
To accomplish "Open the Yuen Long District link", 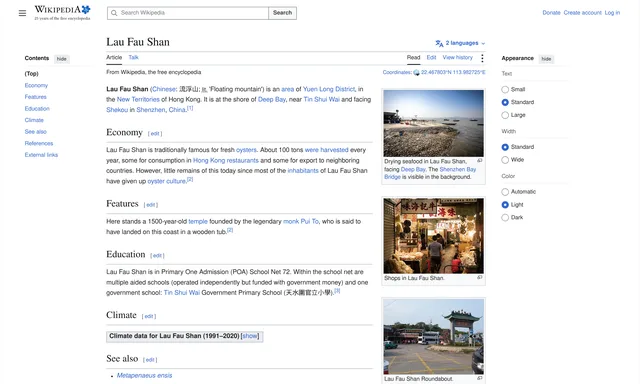I will pyautogui.click(x=329, y=89).
